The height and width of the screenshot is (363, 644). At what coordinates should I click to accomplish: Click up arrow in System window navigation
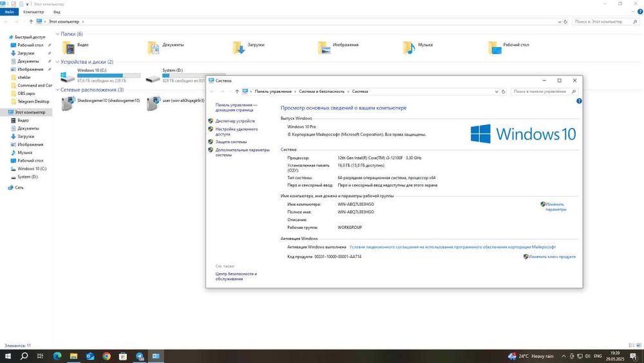(x=236, y=92)
